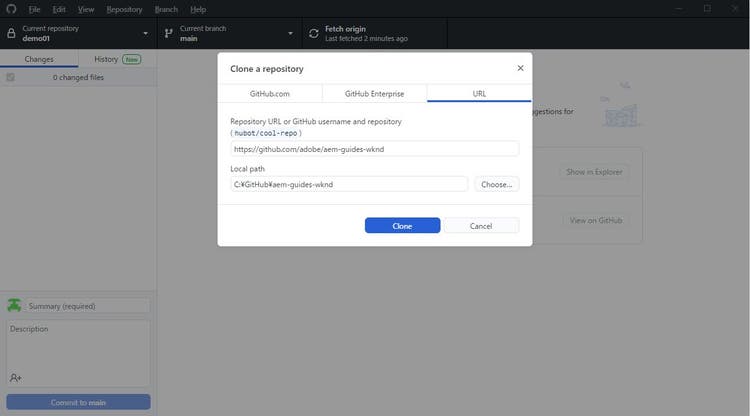Screen dimensions: 750x416
Task: Click the add co-authors icon
Action: click(x=16, y=377)
